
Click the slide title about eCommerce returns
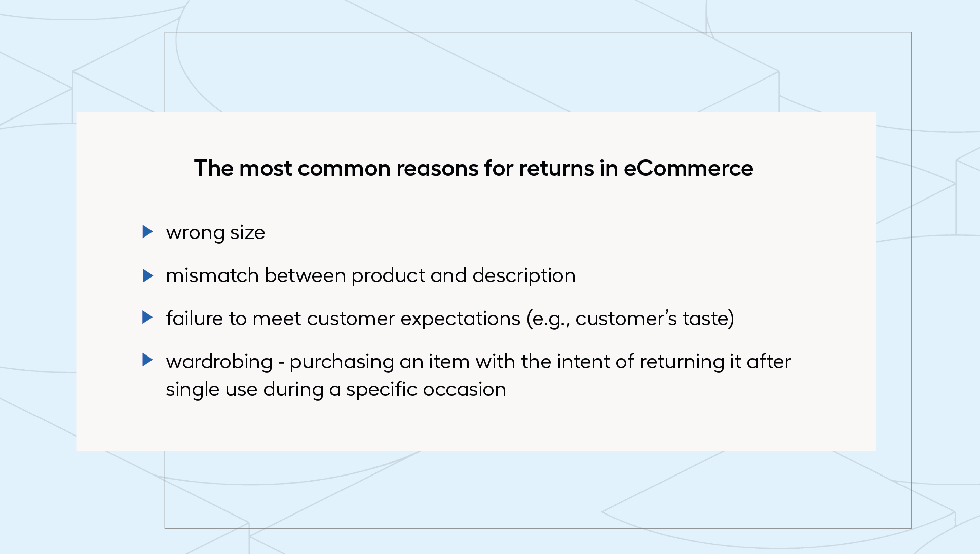click(x=473, y=168)
